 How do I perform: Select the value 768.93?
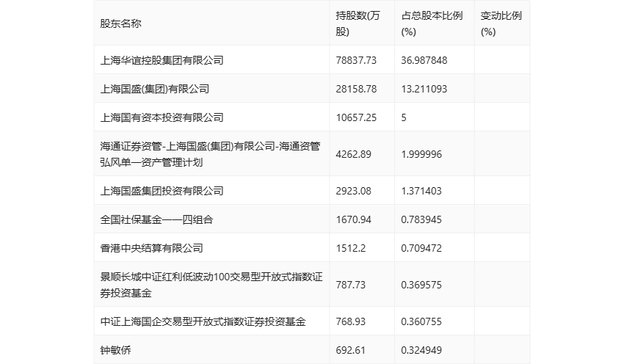pyautogui.click(x=351, y=321)
